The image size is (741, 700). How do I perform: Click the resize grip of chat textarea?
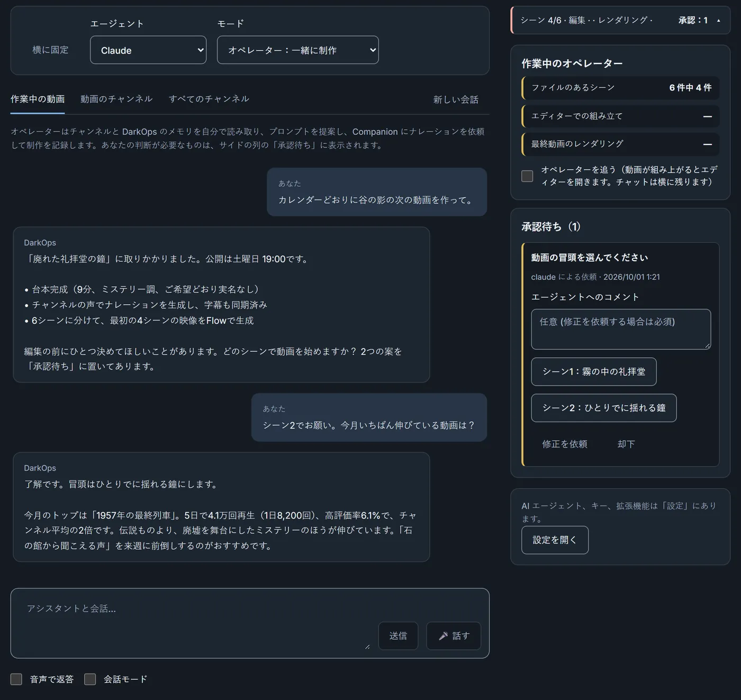point(367,646)
